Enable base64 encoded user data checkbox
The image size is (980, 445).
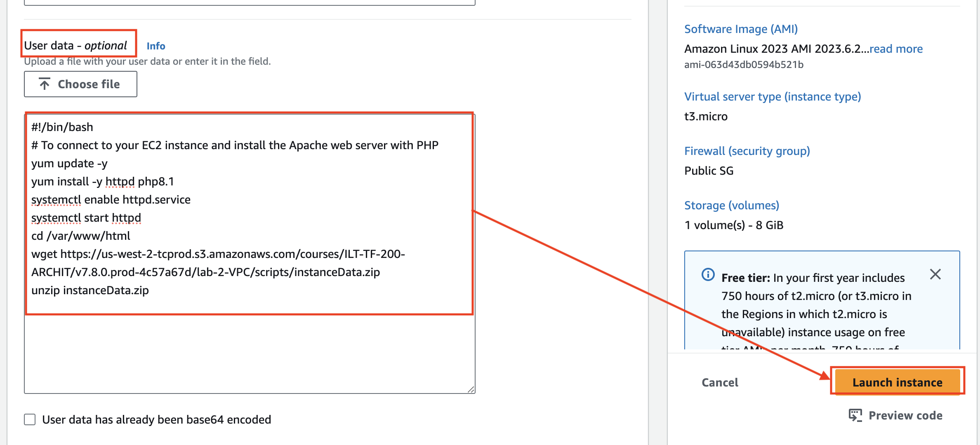[30, 419]
